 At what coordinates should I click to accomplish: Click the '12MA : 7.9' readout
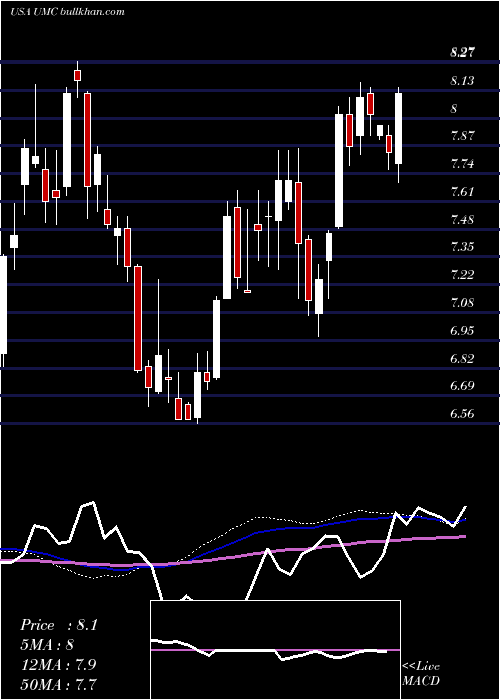pyautogui.click(x=58, y=664)
